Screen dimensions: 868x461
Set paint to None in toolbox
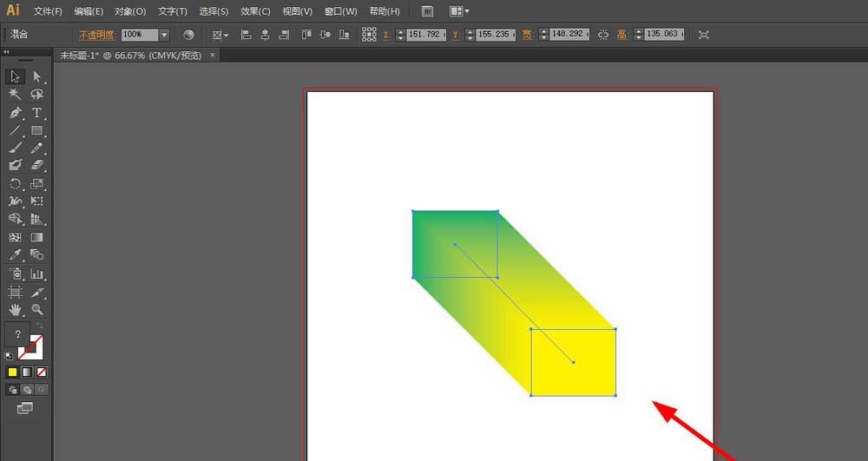(42, 372)
